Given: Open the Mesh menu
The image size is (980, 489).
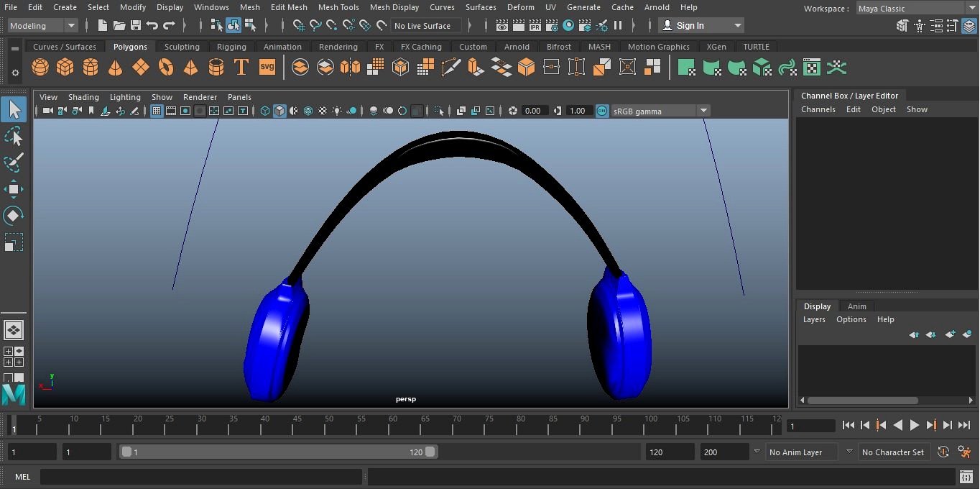Looking at the screenshot, I should coord(249,7).
